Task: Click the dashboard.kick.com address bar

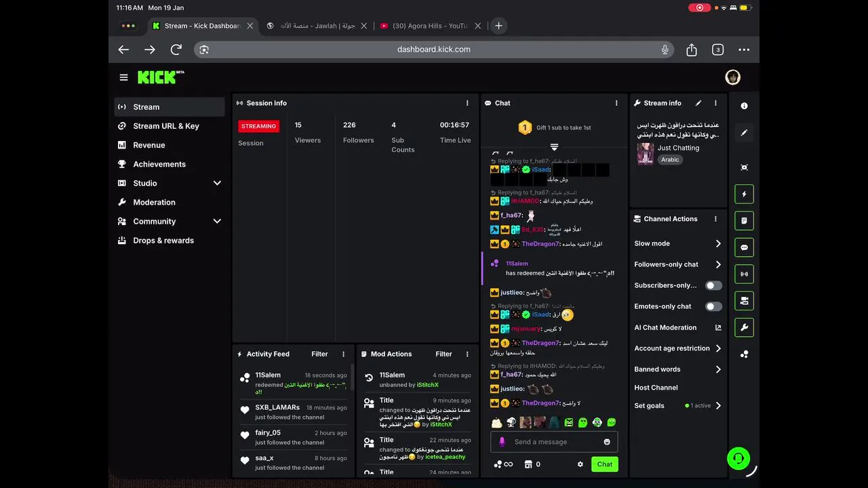Action: (434, 49)
